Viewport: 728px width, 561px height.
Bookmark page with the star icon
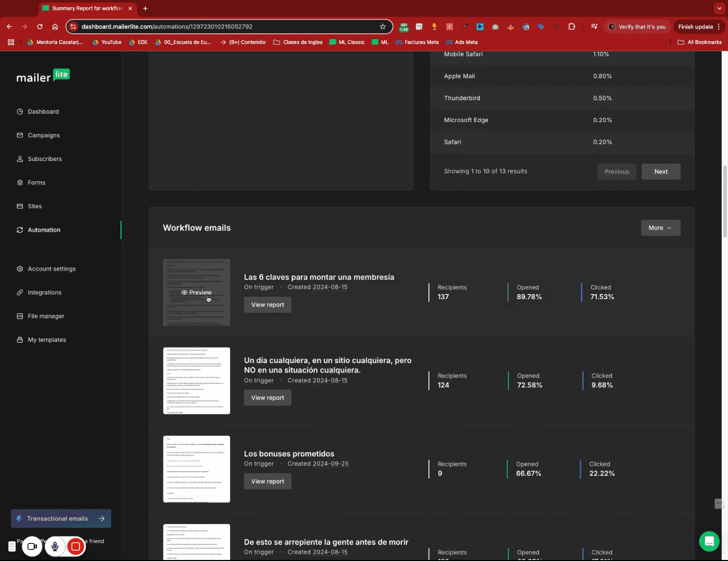pos(383,26)
